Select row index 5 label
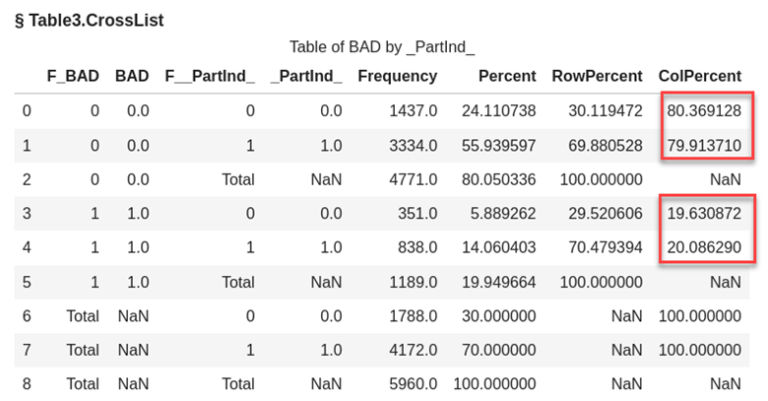768x401 pixels. tap(26, 281)
